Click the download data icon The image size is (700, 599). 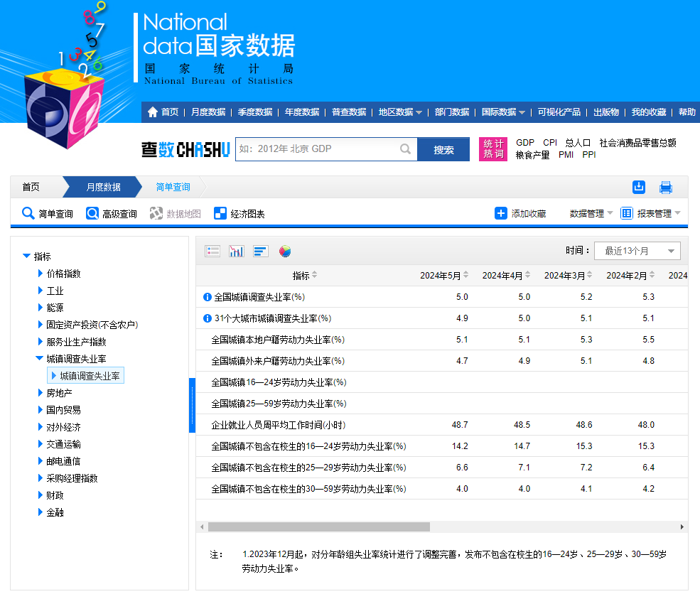click(x=639, y=187)
